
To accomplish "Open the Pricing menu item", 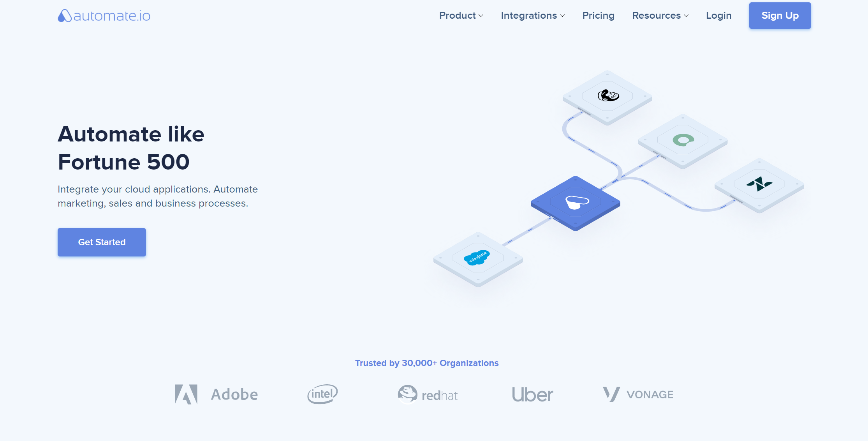I will [x=599, y=15].
